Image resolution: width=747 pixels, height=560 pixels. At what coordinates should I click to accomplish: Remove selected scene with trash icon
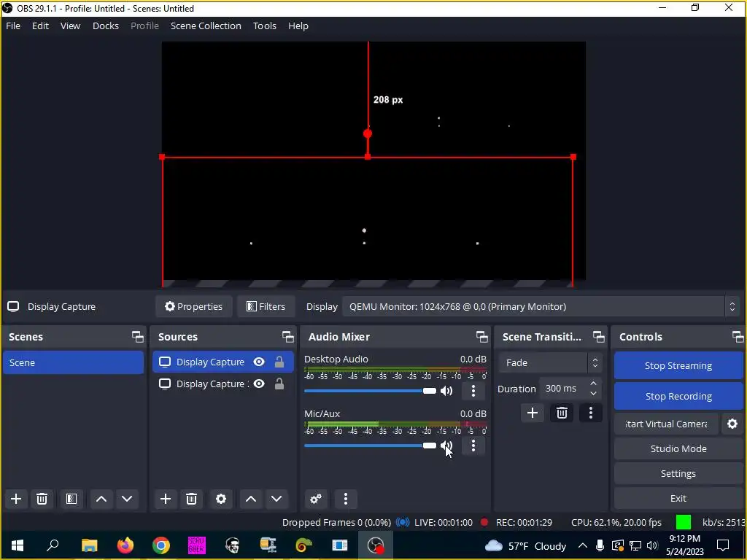[x=42, y=499]
